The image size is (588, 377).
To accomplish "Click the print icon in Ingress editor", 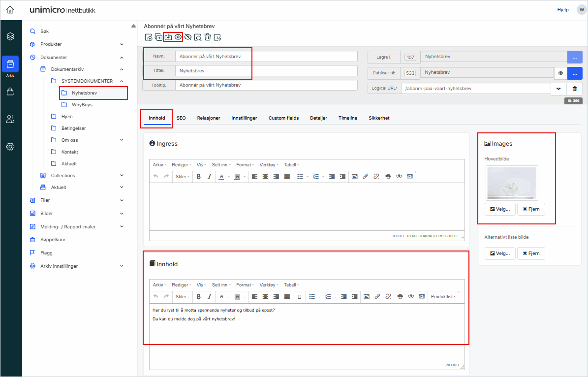I will click(388, 177).
